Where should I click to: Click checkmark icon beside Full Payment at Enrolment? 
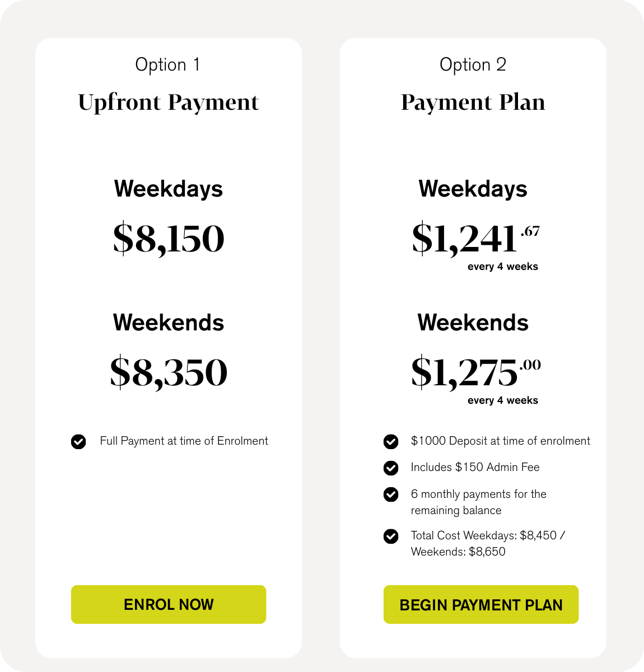78,442
